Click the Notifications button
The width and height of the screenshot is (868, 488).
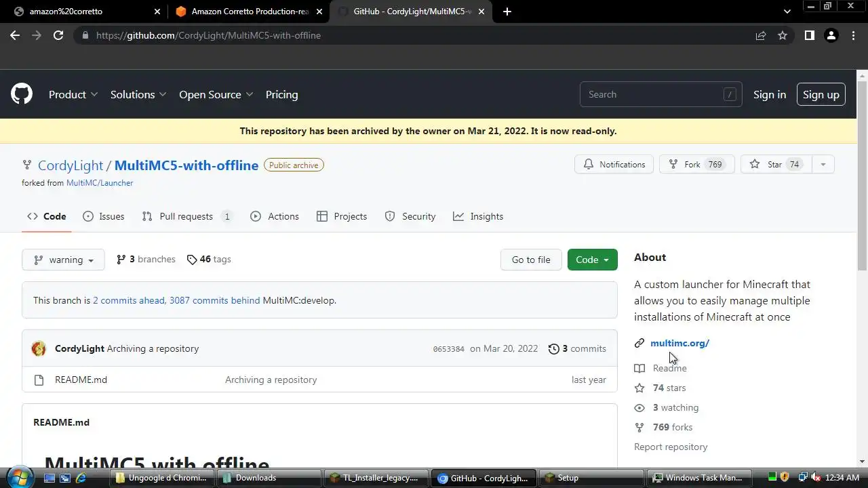point(614,164)
